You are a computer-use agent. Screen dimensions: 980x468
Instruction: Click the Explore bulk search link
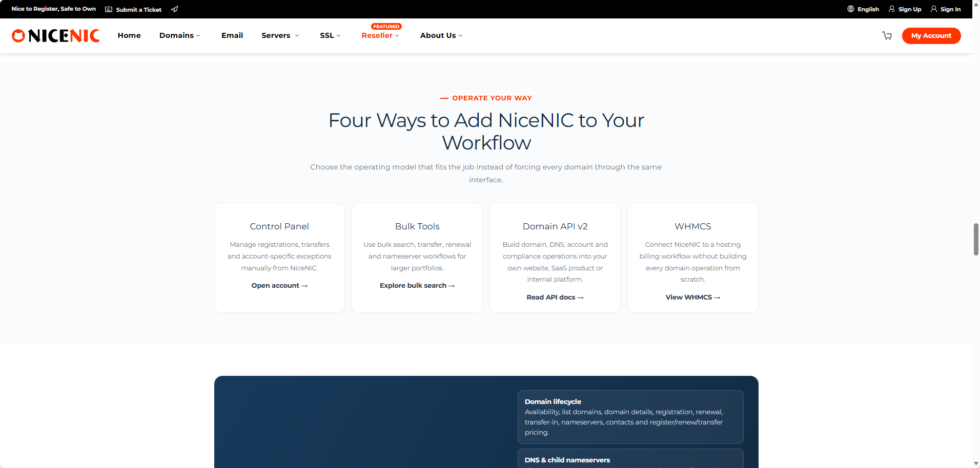pyautogui.click(x=417, y=286)
